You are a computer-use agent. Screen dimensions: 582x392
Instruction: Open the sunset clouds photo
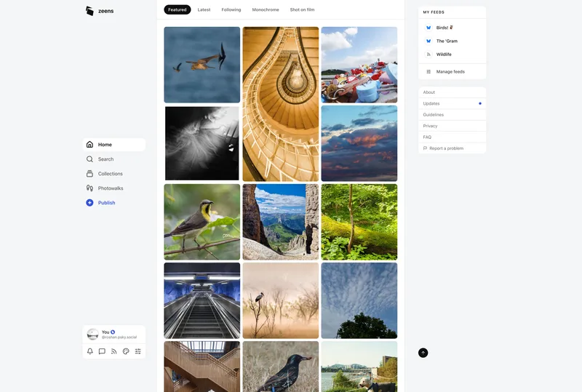(359, 143)
